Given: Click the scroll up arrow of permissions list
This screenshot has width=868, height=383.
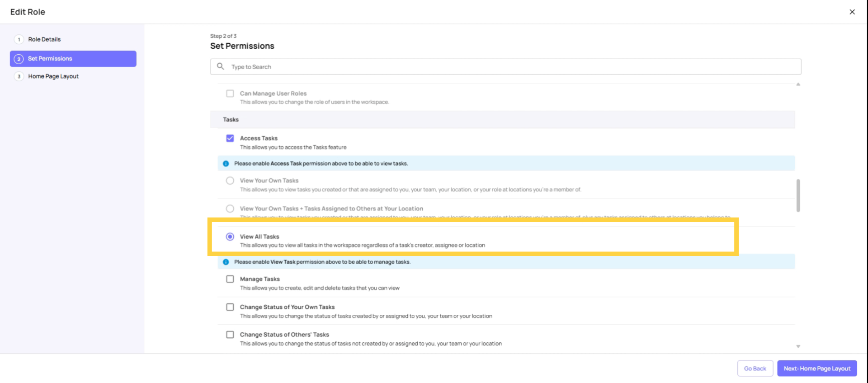Looking at the screenshot, I should point(798,84).
